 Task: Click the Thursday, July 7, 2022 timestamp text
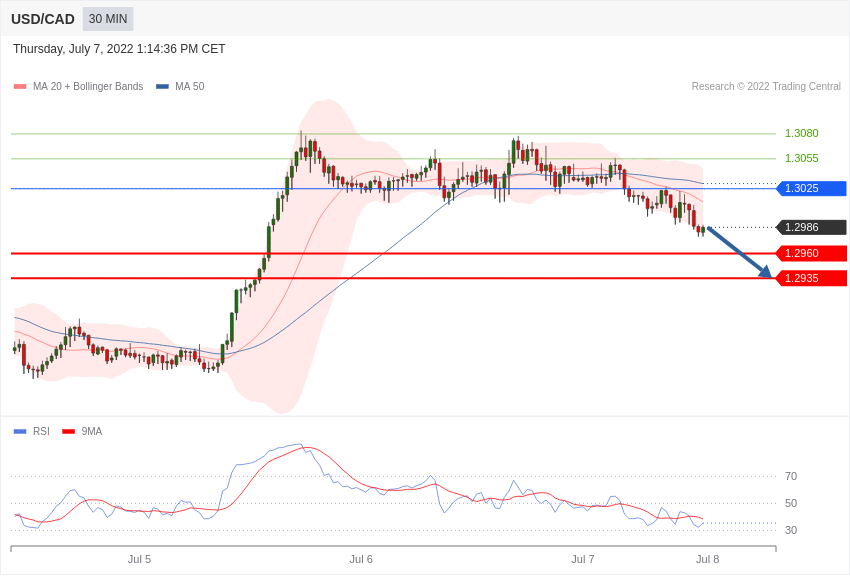(119, 49)
